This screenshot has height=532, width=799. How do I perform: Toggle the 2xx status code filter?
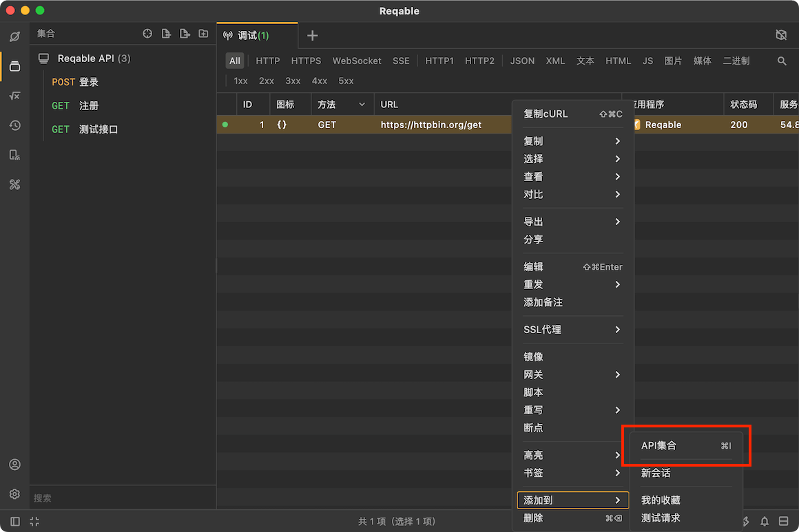[267, 81]
